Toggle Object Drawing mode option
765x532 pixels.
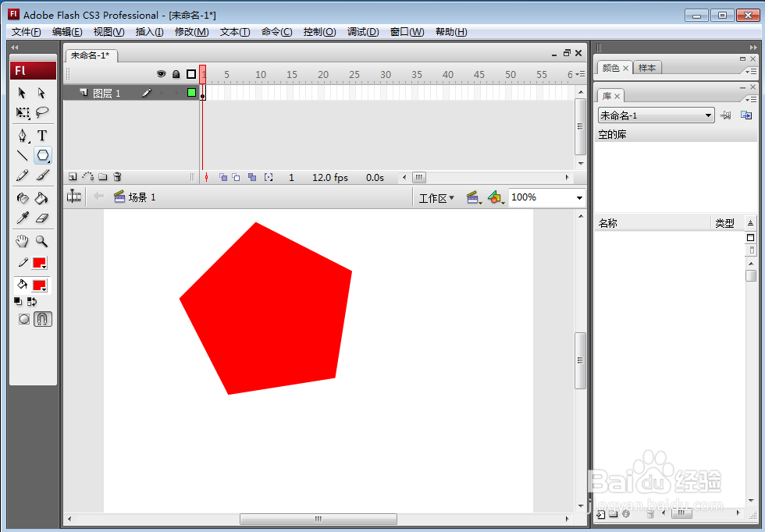pyautogui.click(x=24, y=319)
